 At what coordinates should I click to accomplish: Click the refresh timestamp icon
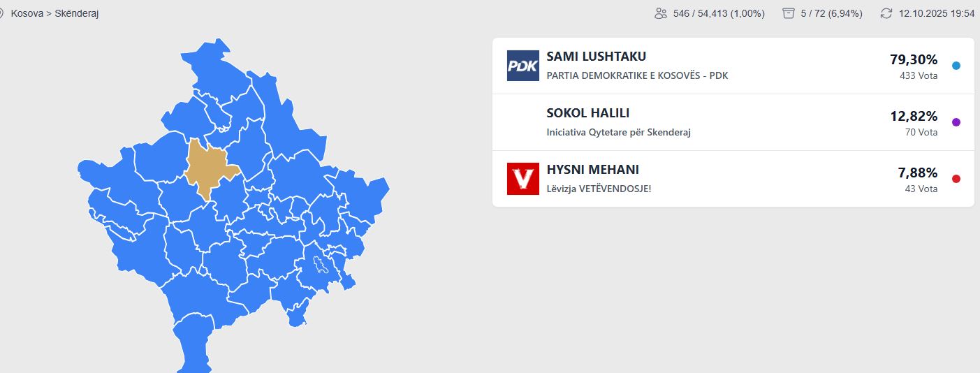(x=886, y=13)
